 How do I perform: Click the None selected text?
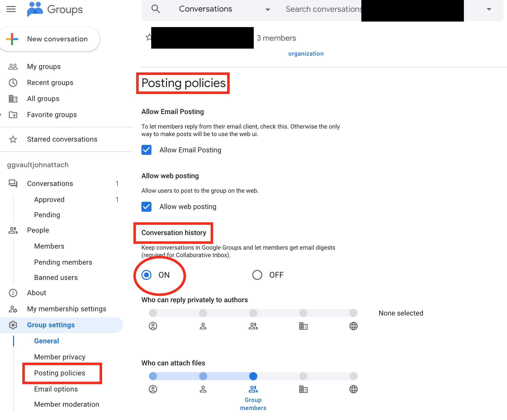point(401,313)
